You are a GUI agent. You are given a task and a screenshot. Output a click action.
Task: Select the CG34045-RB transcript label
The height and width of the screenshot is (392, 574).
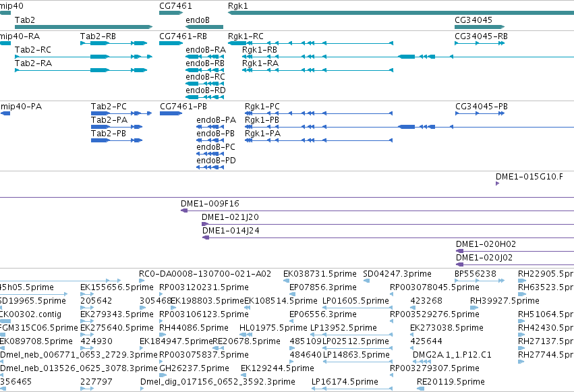[481, 36]
